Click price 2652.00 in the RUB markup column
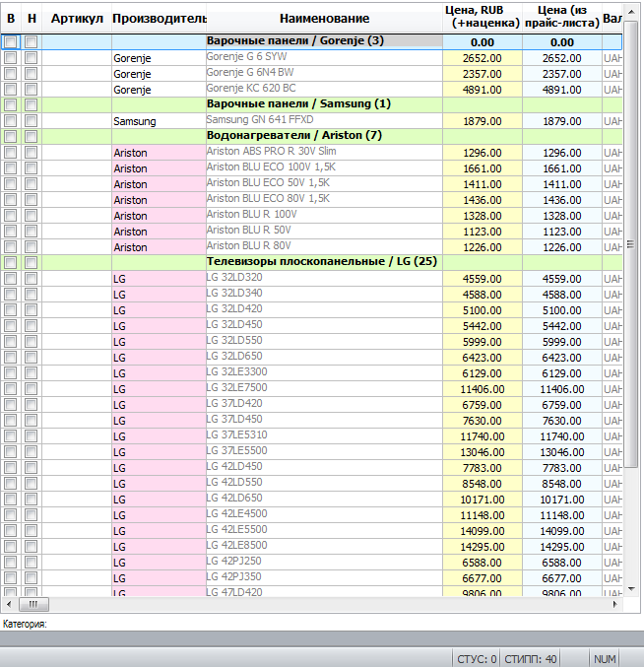 pos(483,58)
